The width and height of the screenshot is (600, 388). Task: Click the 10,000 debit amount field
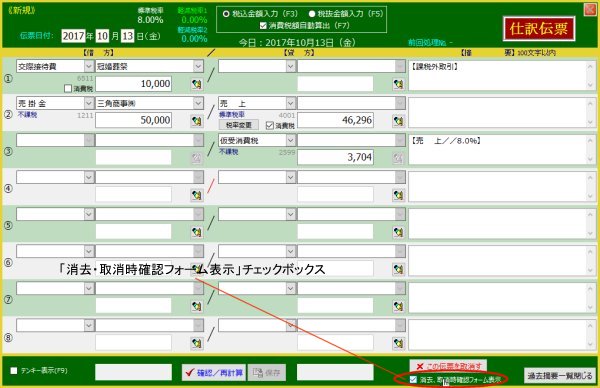pyautogui.click(x=134, y=84)
